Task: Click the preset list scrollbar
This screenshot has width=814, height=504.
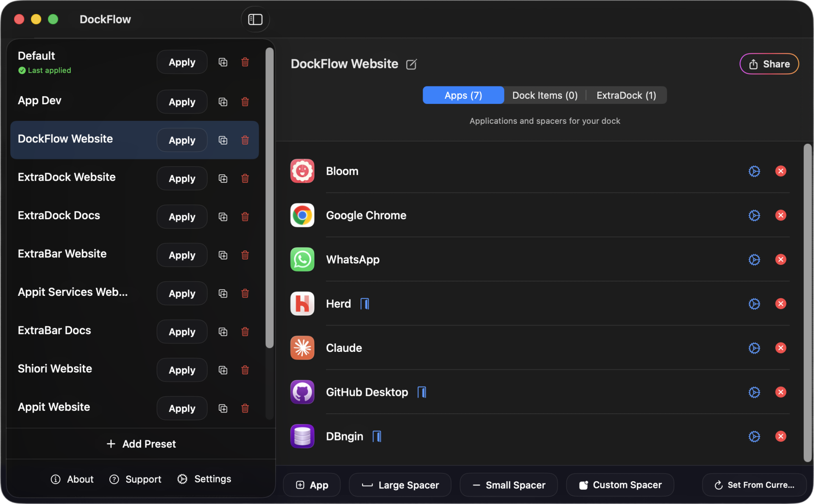Action: point(269,198)
